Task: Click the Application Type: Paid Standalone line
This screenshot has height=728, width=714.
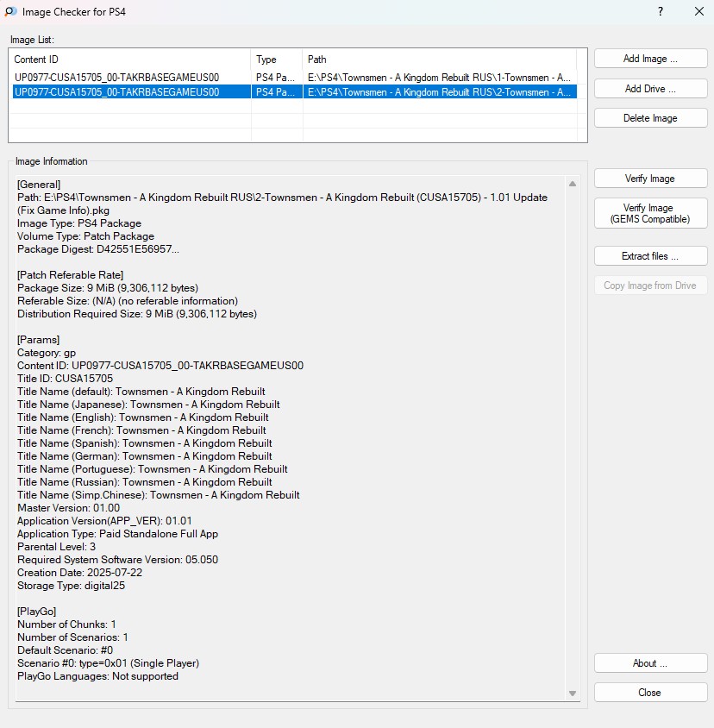Action: point(118,534)
